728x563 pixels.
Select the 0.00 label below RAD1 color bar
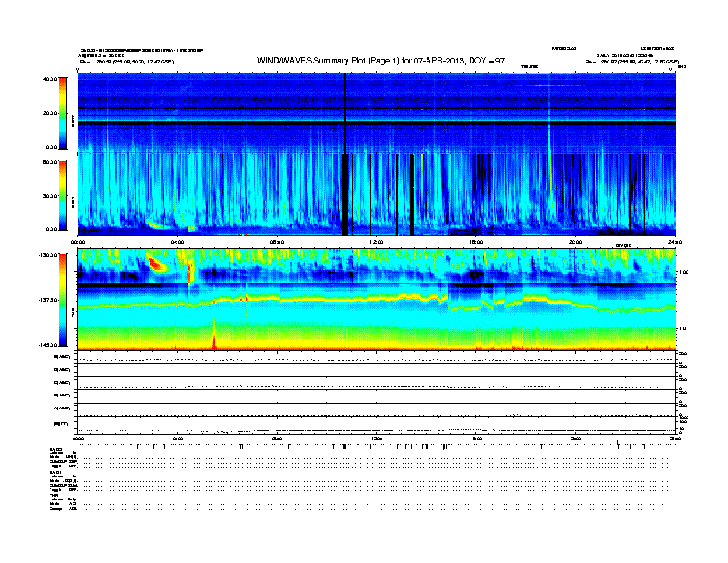point(51,229)
